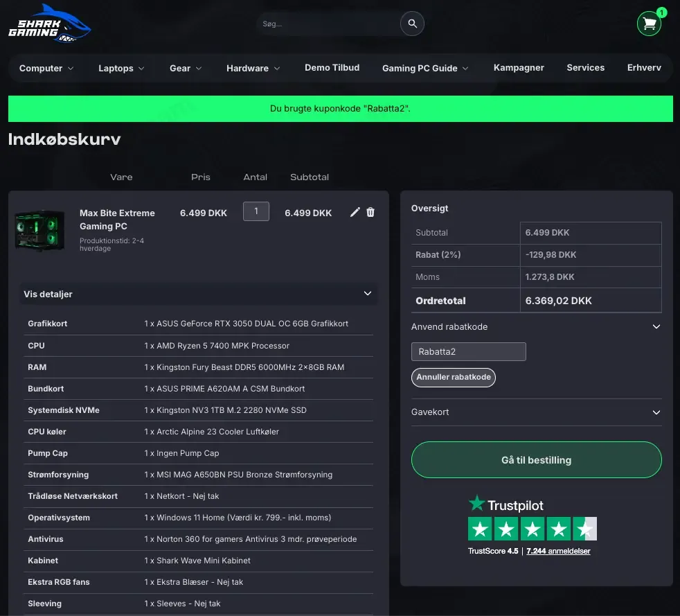Edit the Max Bite Extreme configuration pencil

click(355, 212)
